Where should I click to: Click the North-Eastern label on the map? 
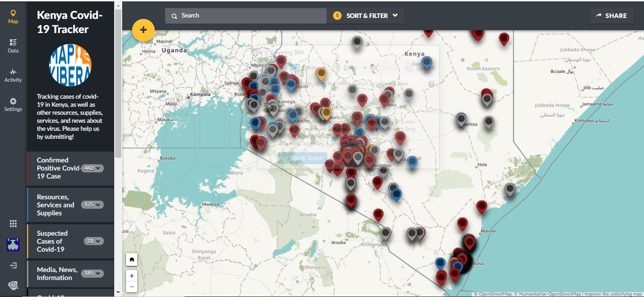point(483,69)
